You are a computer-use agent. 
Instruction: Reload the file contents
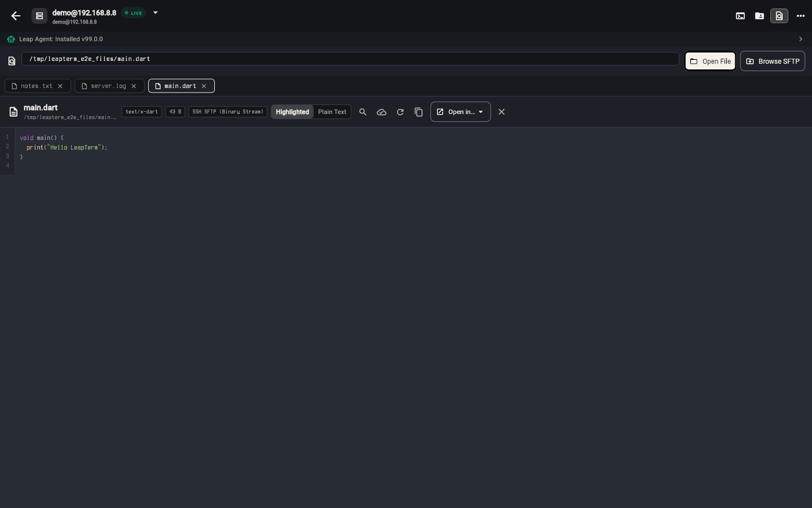tap(400, 112)
